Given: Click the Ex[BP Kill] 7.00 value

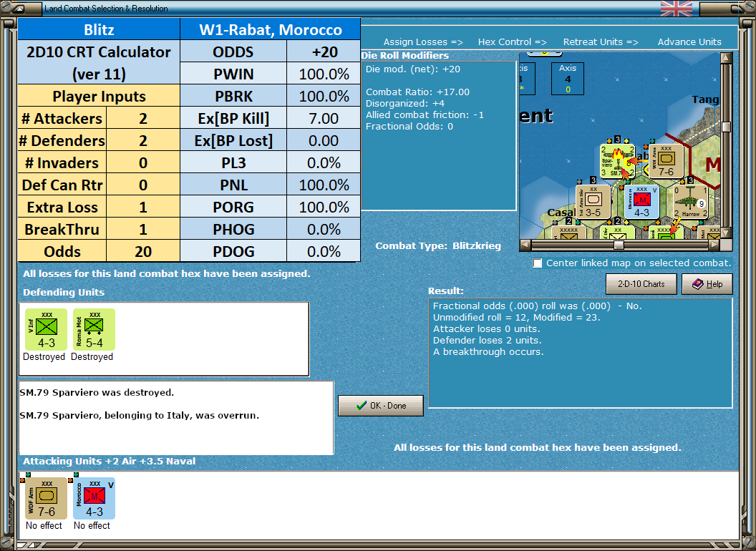Looking at the screenshot, I should [324, 118].
